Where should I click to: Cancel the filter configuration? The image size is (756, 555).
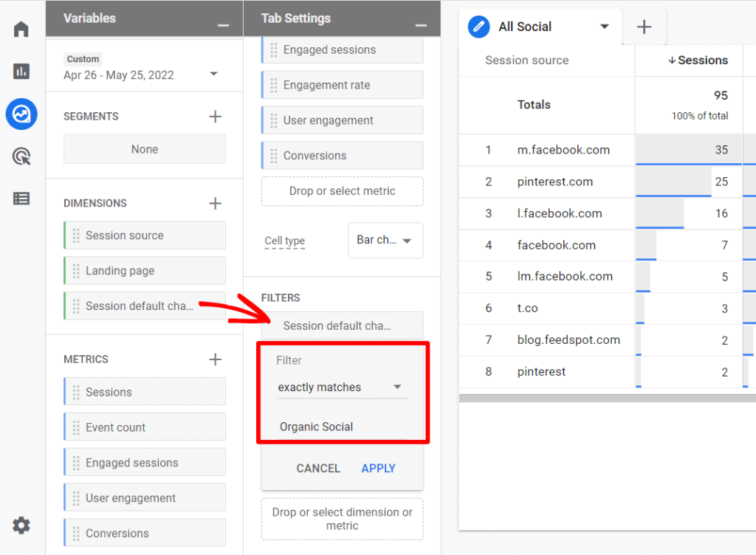[x=317, y=468]
